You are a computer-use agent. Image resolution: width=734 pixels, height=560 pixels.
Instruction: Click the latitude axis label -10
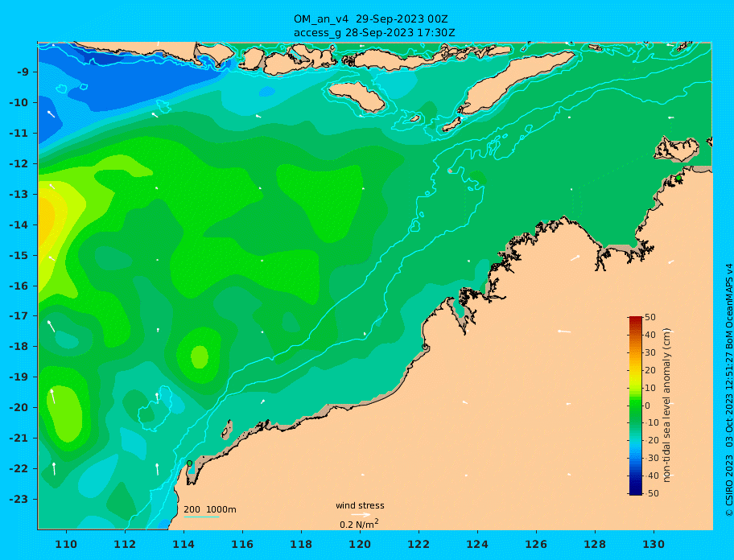click(19, 102)
